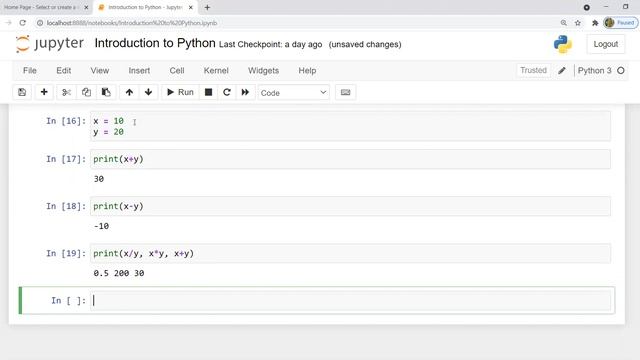Open the View menu
Image resolution: width=640 pixels, height=360 pixels.
[x=100, y=71]
